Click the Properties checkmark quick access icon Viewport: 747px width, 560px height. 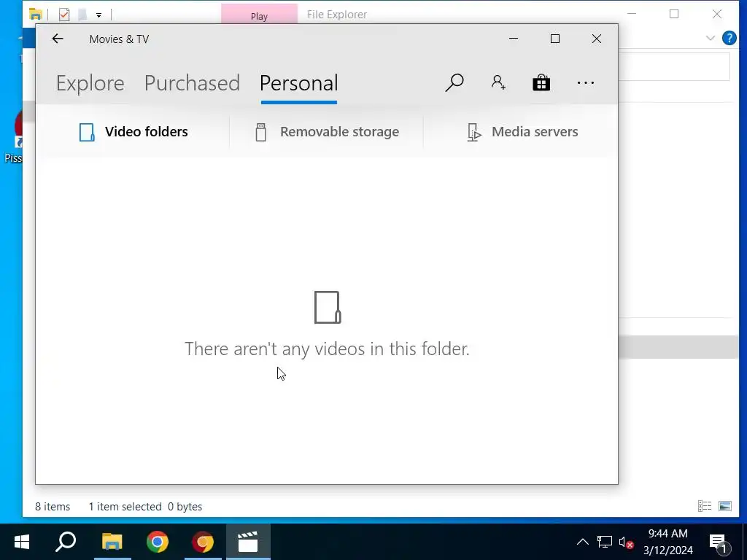click(x=64, y=15)
